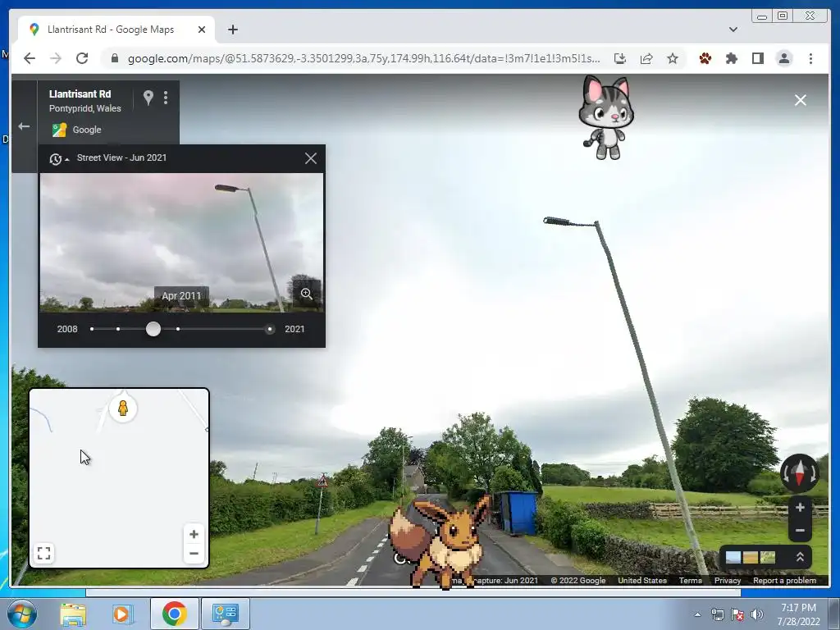Click the location pin beside Llantrisant Rd
The image size is (840, 630).
148,97
